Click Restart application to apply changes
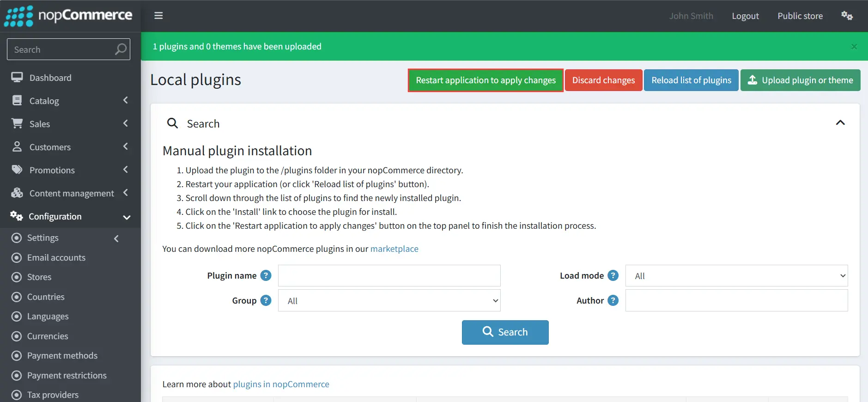868x402 pixels. coord(486,80)
